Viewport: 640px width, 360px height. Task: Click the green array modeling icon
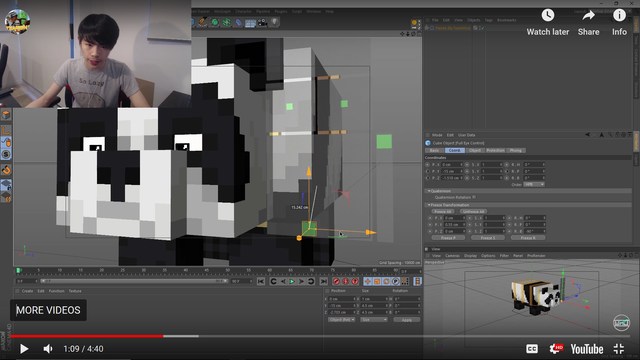click(226, 22)
